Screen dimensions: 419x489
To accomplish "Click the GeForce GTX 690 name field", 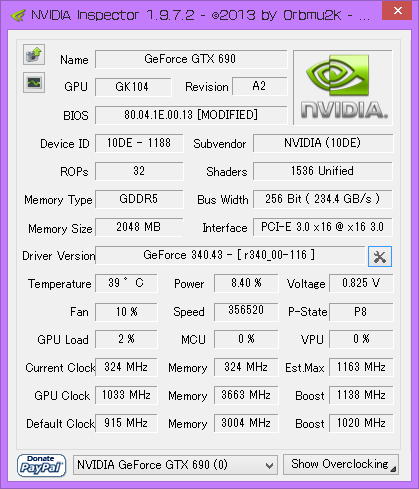I will pyautogui.click(x=191, y=59).
